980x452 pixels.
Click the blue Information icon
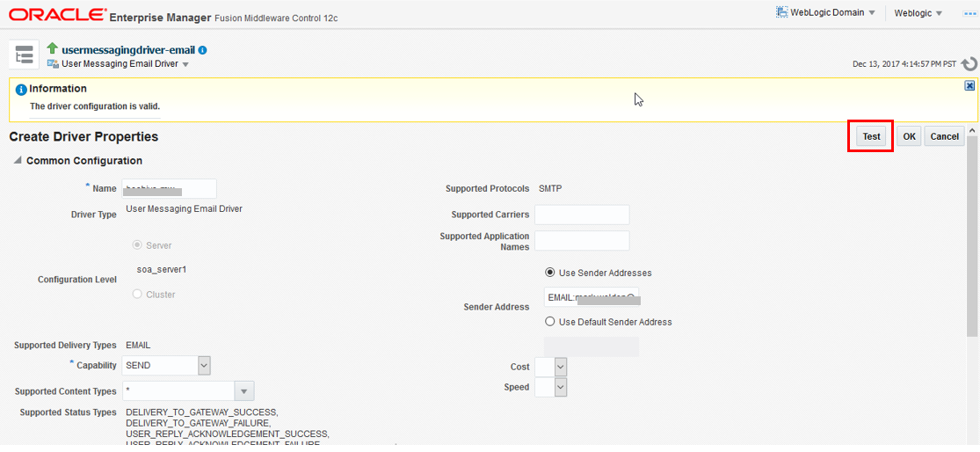coord(21,90)
